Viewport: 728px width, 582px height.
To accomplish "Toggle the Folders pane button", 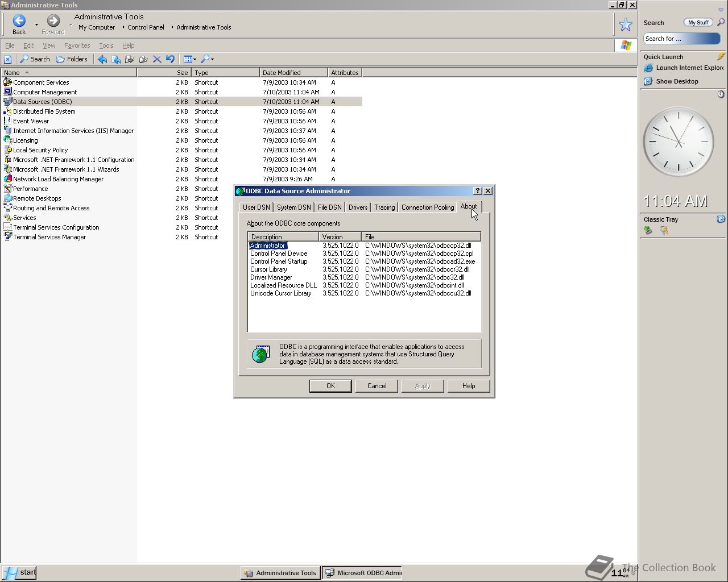I will point(72,59).
